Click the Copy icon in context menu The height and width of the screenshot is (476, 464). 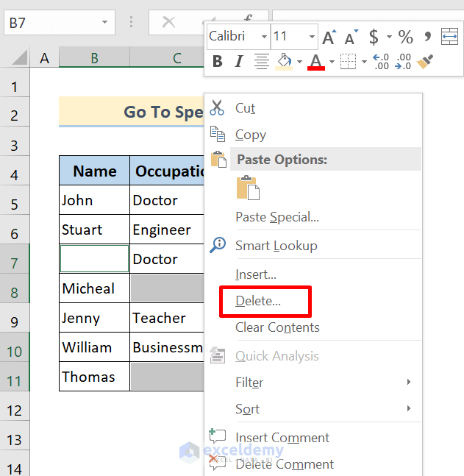pos(217,134)
